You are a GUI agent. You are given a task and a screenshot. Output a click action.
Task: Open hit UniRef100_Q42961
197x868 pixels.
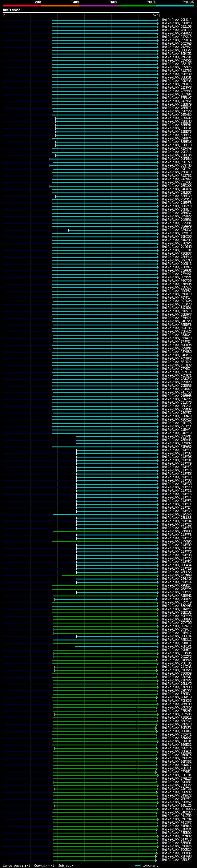(177, 101)
